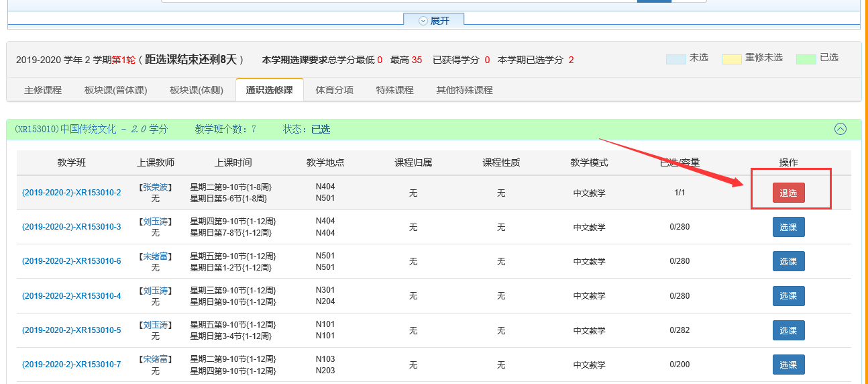Select the 体育分项 tab
868x384 pixels.
point(334,90)
